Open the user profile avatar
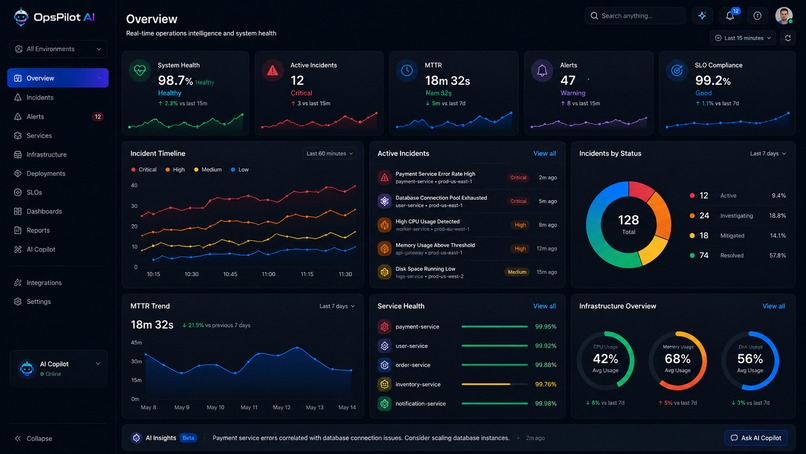Screen dimensions: 806x454 point(784,15)
